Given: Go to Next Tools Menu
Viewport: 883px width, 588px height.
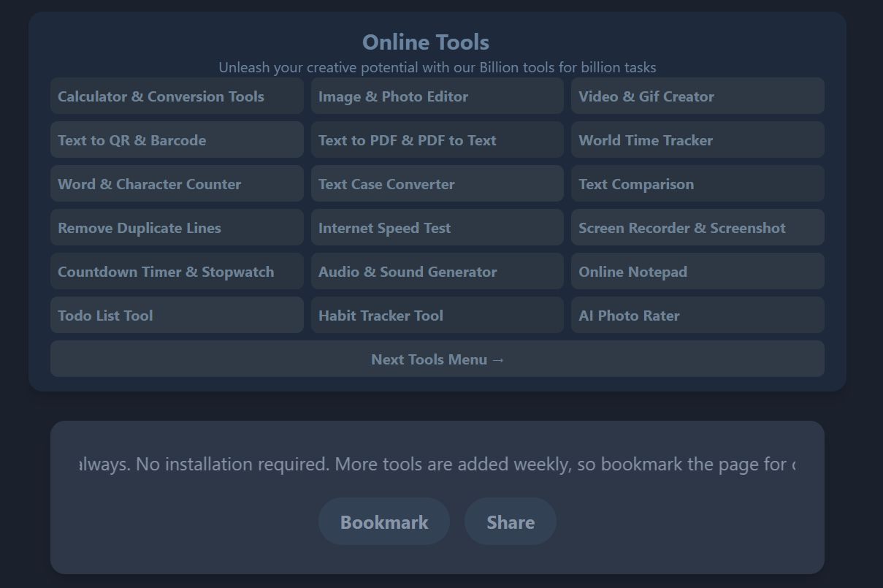Looking at the screenshot, I should coord(437,359).
